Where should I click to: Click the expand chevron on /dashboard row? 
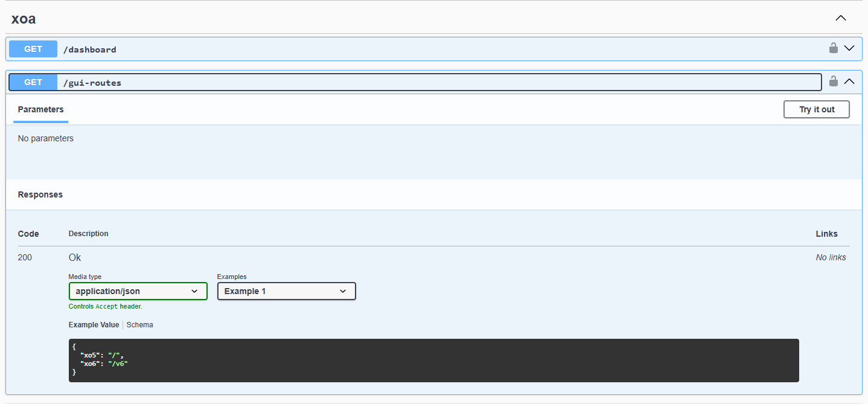click(x=849, y=48)
